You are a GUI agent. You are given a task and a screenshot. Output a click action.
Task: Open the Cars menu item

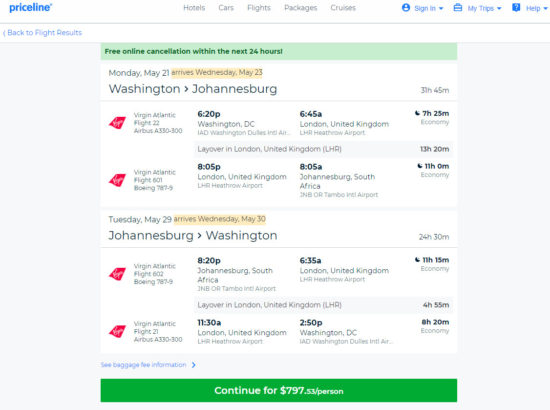[226, 8]
